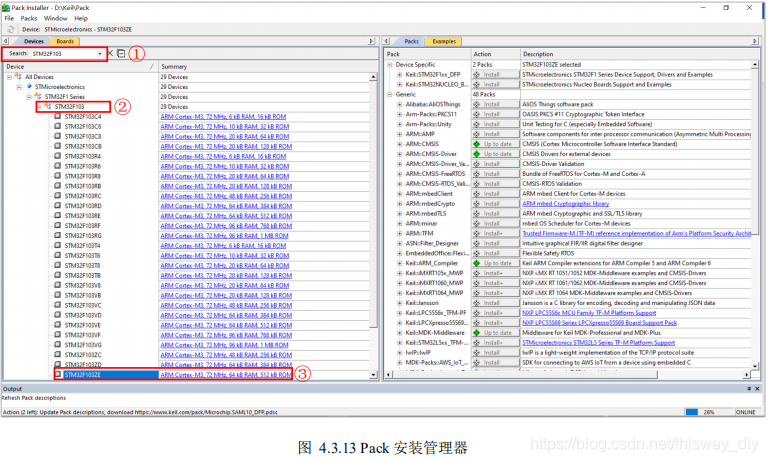Click the STM32F1 Series family icon
The height and width of the screenshot is (462, 768).
click(x=38, y=97)
